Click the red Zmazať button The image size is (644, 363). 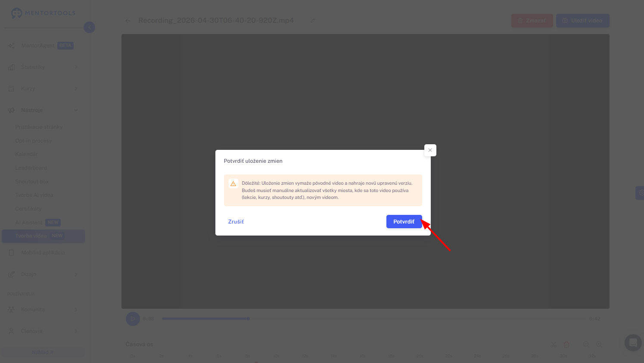pyautogui.click(x=532, y=21)
